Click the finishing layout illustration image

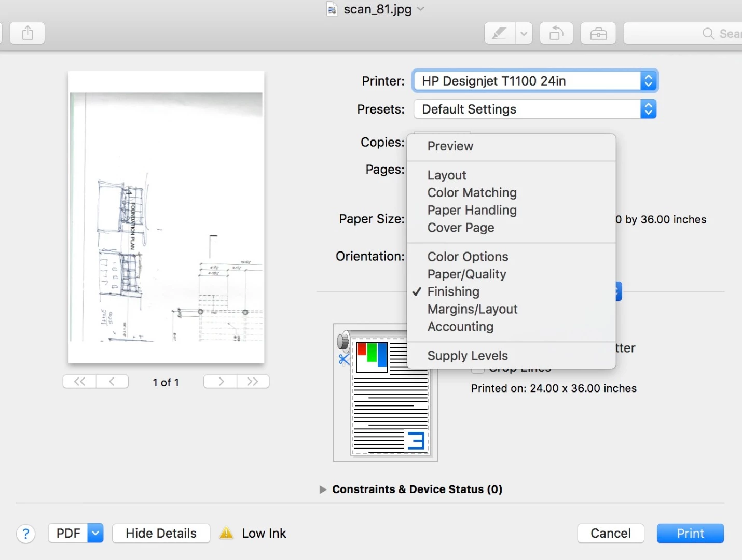[x=386, y=393]
